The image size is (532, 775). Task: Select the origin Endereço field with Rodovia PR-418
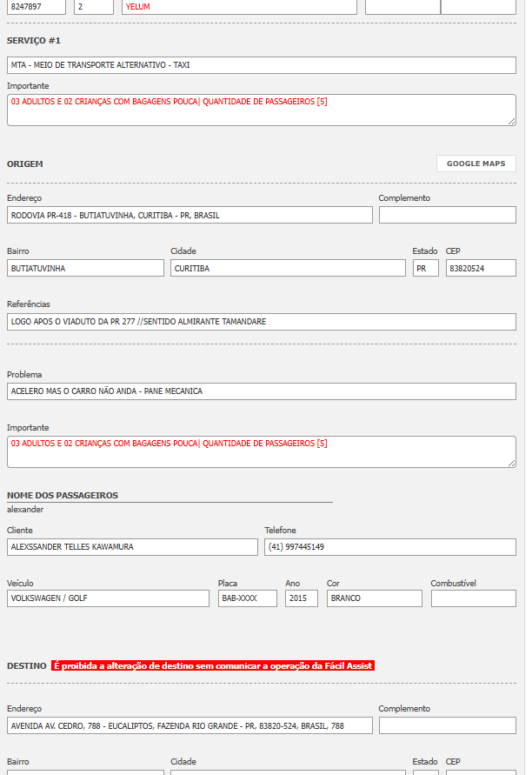190,215
